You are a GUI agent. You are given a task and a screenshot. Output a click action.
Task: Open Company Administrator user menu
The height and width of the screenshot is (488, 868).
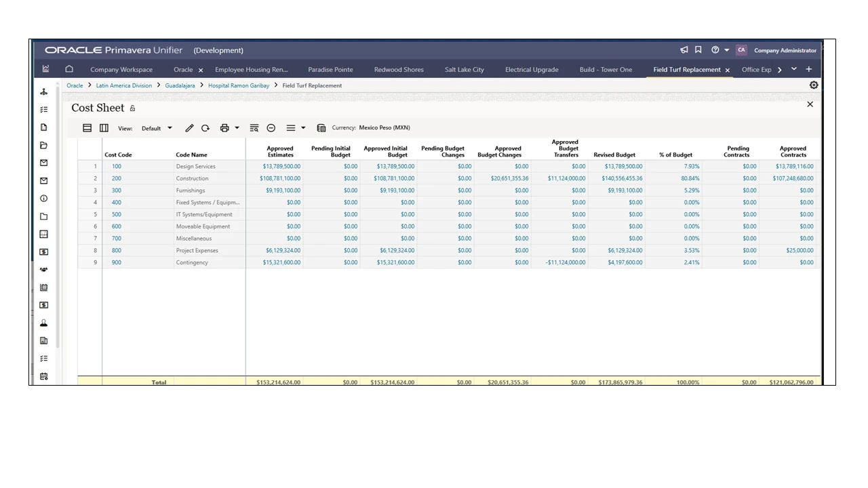[x=785, y=50]
